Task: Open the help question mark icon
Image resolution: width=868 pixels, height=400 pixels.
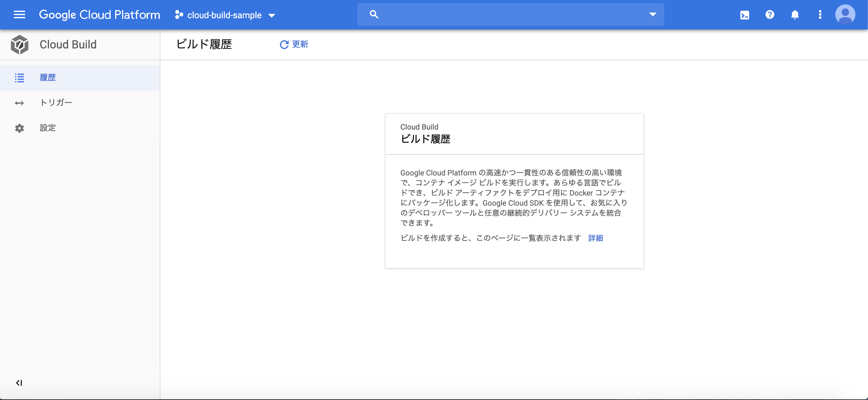Action: (770, 14)
